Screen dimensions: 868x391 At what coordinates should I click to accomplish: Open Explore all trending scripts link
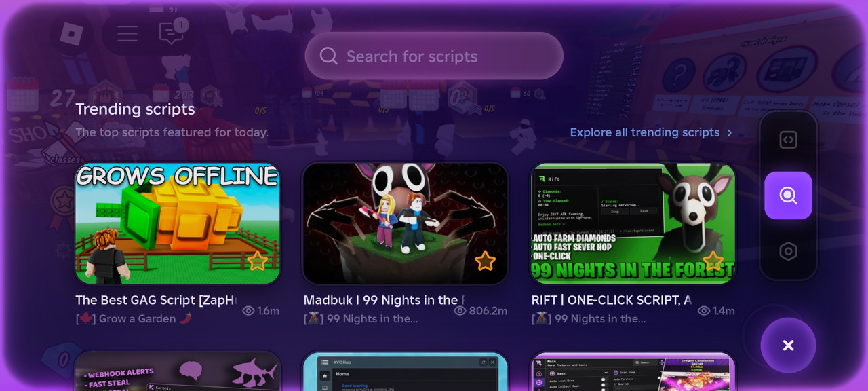click(x=644, y=132)
